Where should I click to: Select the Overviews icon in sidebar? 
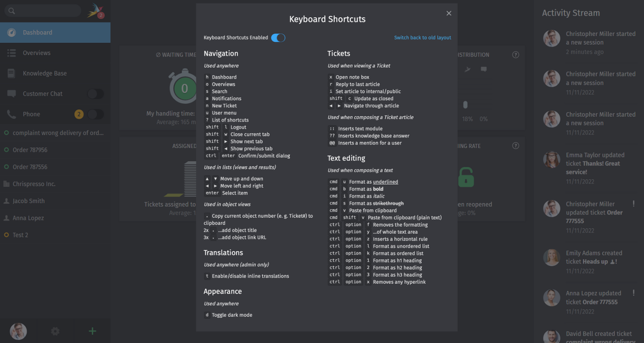(x=11, y=52)
